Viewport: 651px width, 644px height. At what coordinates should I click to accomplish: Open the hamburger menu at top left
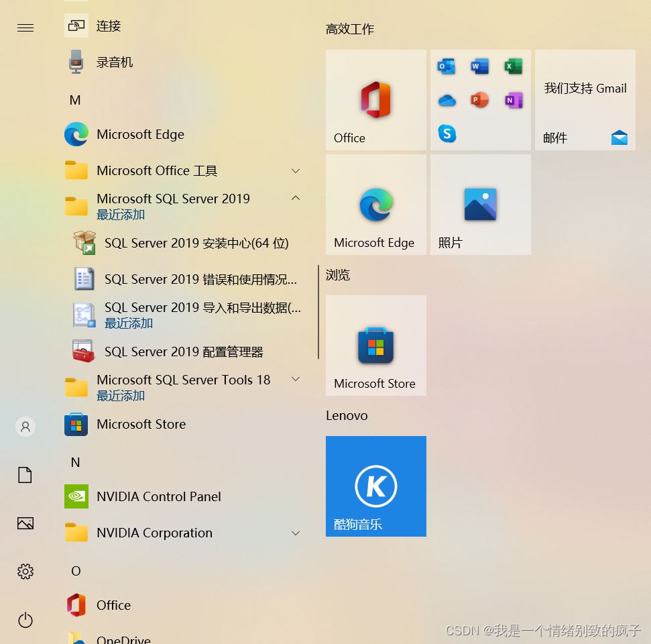point(25,28)
